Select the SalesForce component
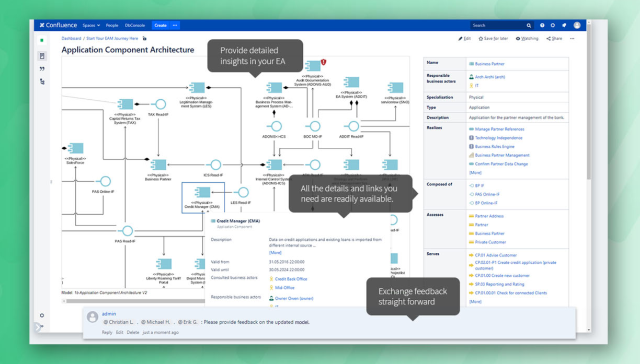 (x=75, y=148)
